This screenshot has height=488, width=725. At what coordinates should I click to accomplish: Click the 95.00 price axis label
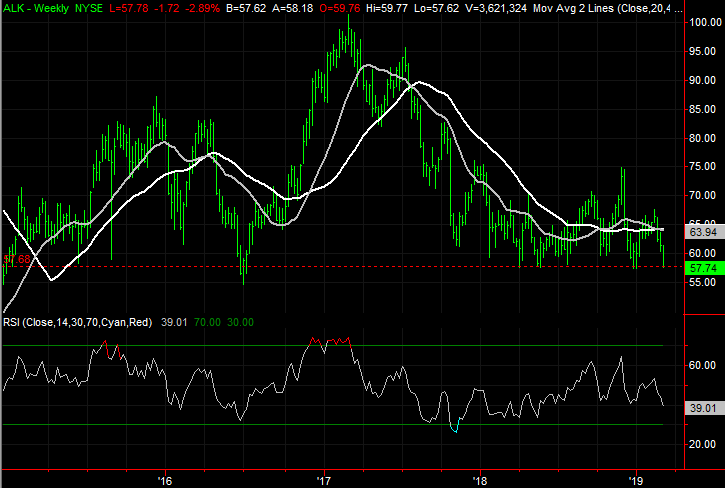[x=703, y=51]
